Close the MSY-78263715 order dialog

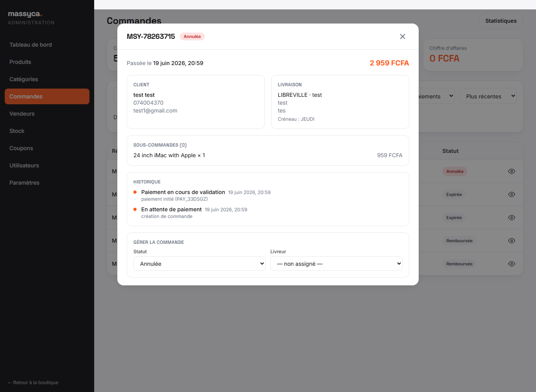pyautogui.click(x=403, y=36)
